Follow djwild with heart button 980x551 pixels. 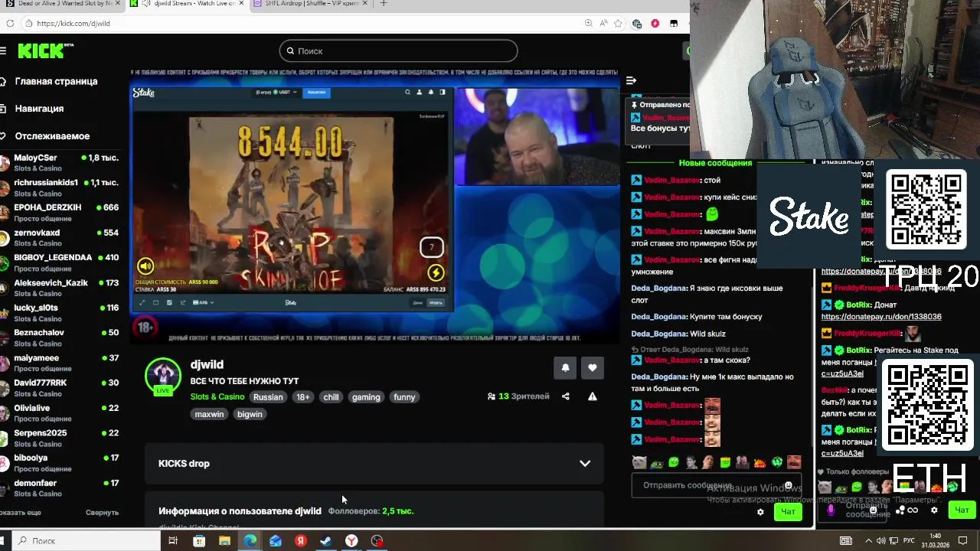pyautogui.click(x=592, y=368)
